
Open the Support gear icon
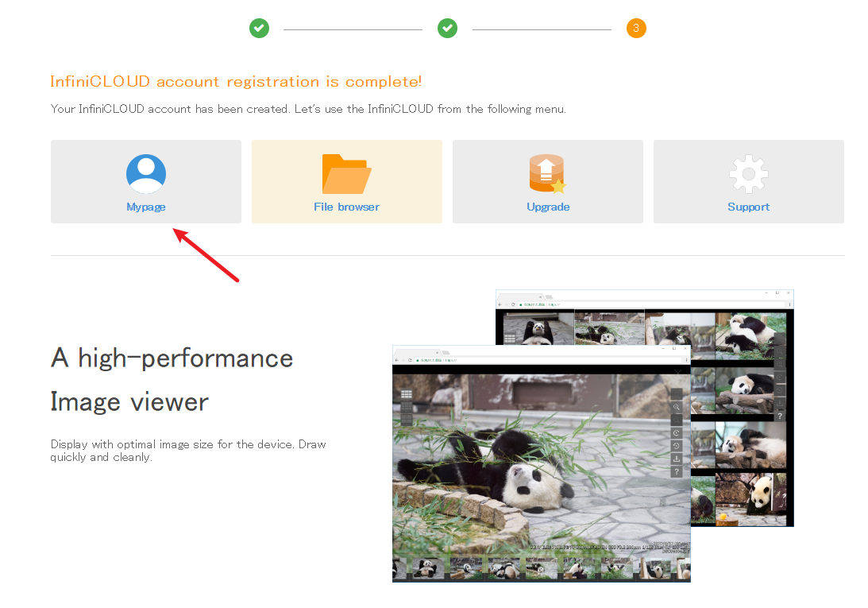(748, 173)
